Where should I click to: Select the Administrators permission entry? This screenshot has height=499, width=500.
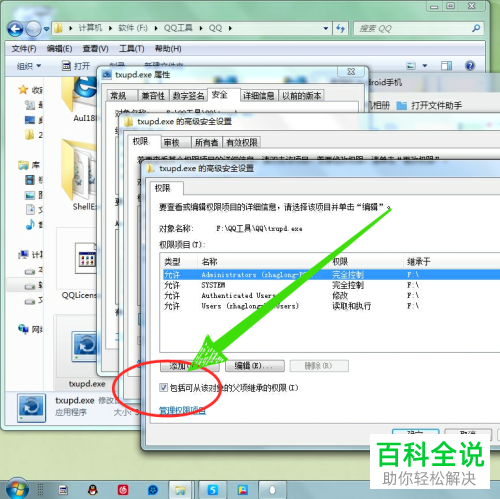[x=331, y=275]
